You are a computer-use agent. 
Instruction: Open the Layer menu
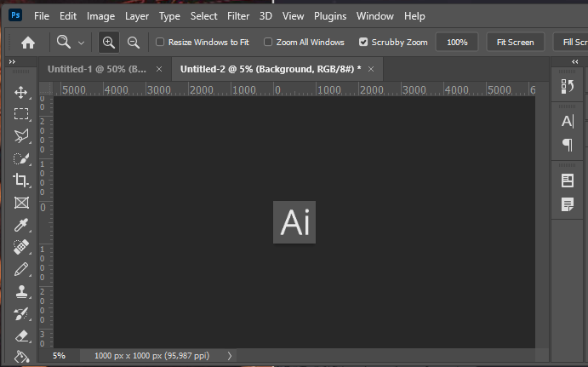[x=137, y=16]
